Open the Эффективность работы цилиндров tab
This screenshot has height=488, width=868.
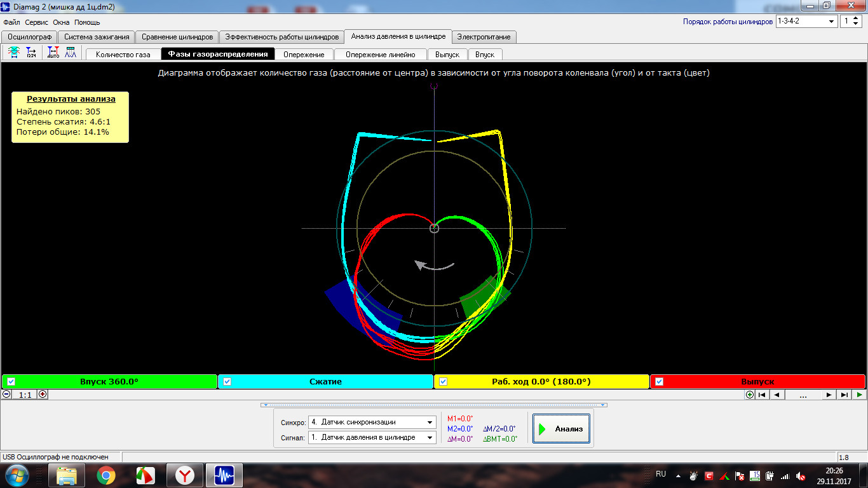[x=282, y=37]
